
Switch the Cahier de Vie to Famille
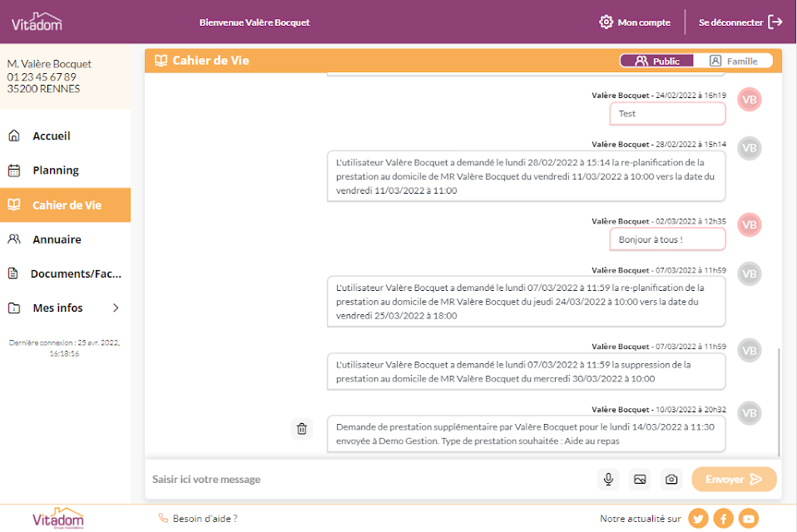tap(733, 61)
